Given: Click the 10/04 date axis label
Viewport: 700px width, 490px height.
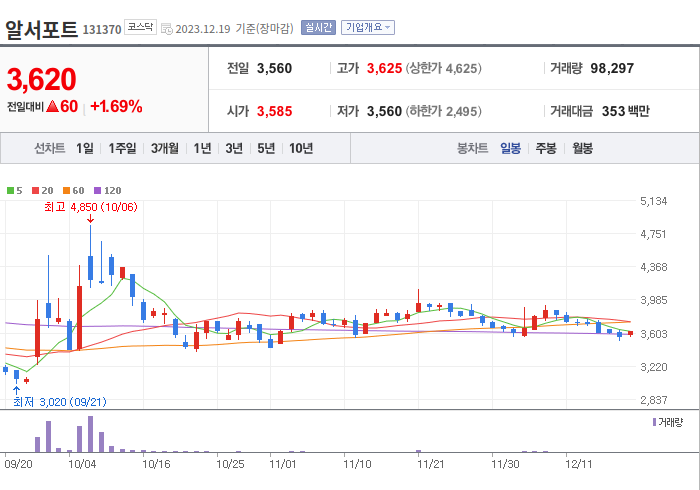Looking at the screenshot, I should point(82,464).
